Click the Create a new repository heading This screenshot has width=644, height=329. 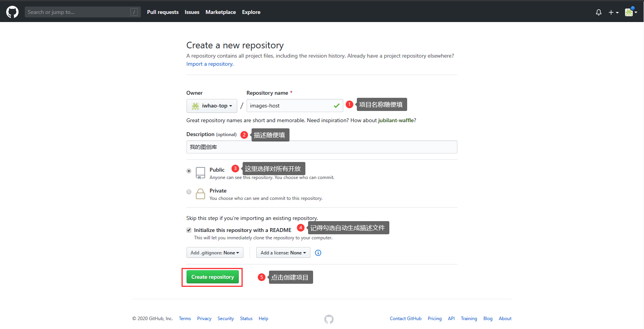coord(235,45)
